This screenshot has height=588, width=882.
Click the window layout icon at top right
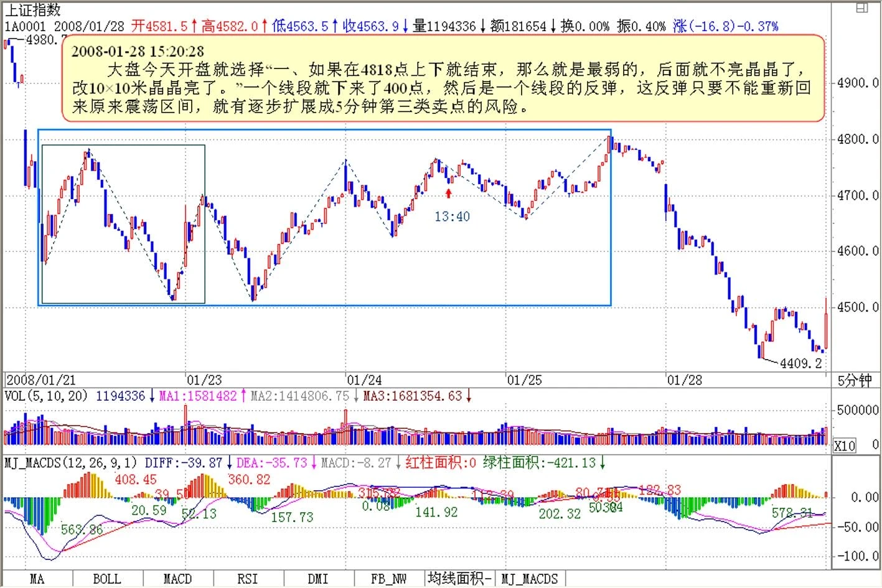click(861, 8)
